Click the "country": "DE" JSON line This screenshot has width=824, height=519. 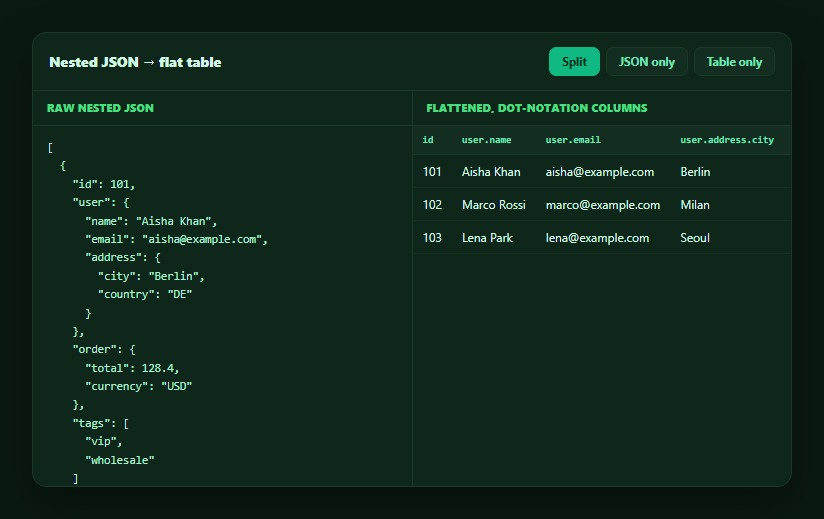(145, 295)
